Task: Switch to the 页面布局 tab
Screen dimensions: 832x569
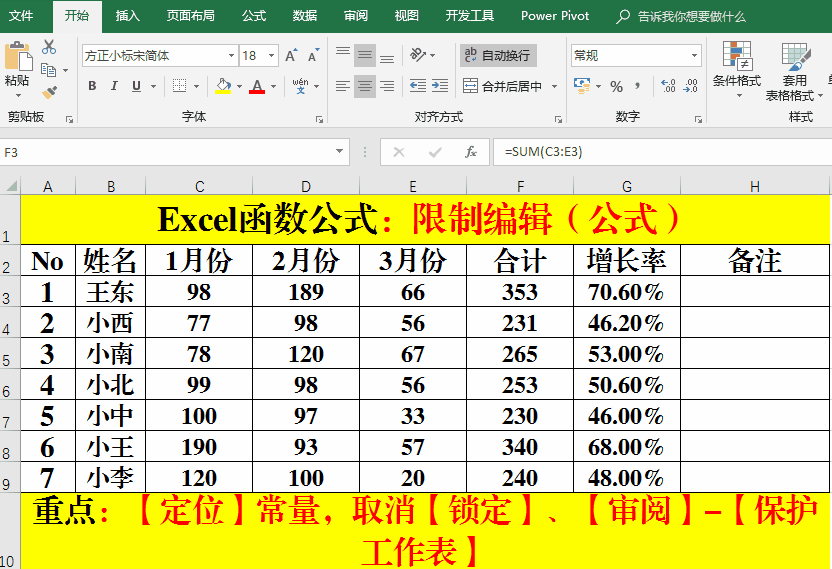Action: (190, 16)
